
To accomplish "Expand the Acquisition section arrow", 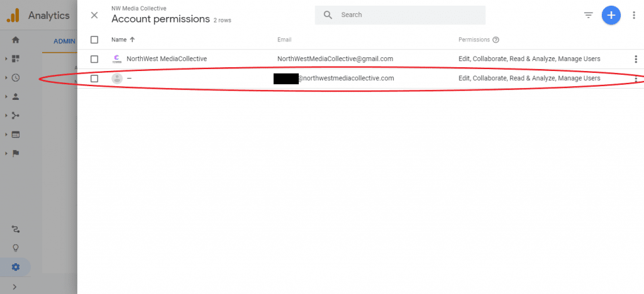I will (6, 116).
